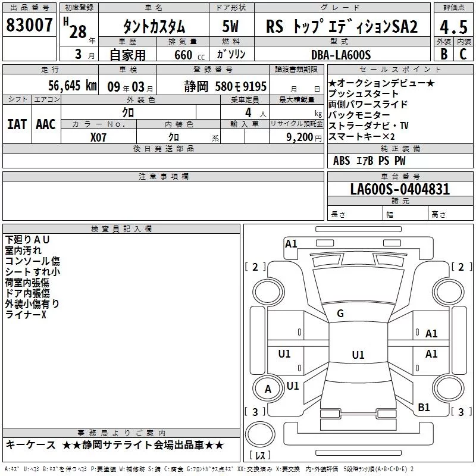Click exterior grade B
Viewport: 476px width, 476px height.
(x=444, y=54)
